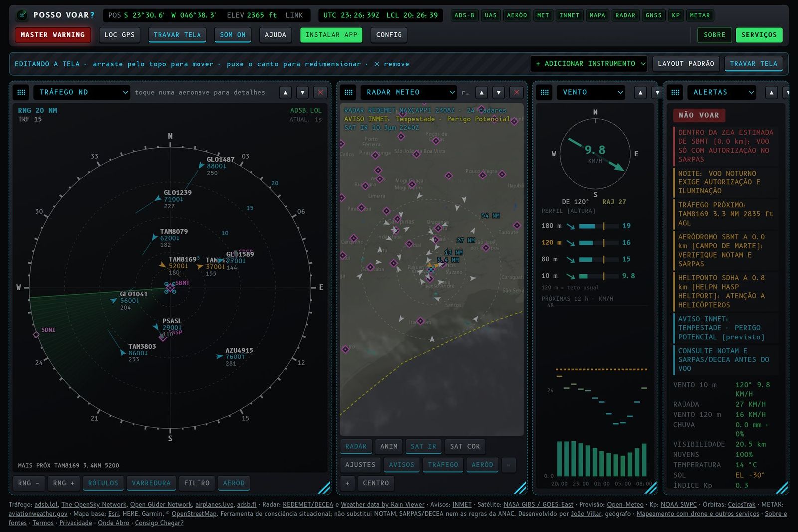Click LAYOUT PADRÃO button
The image size is (798, 532).
(x=686, y=64)
